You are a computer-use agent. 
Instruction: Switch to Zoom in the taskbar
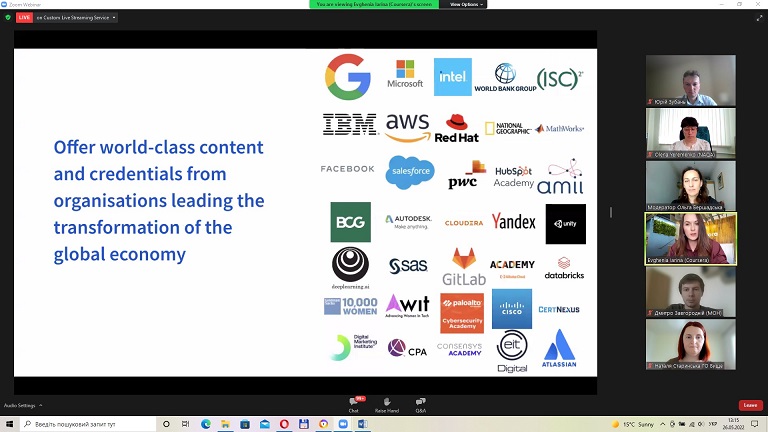click(x=343, y=424)
